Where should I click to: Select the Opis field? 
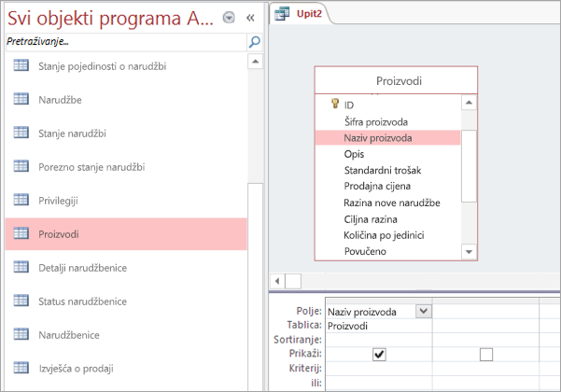point(387,154)
